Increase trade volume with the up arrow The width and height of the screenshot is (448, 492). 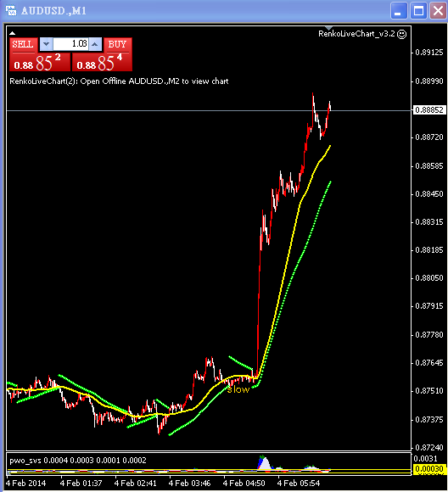[95, 44]
